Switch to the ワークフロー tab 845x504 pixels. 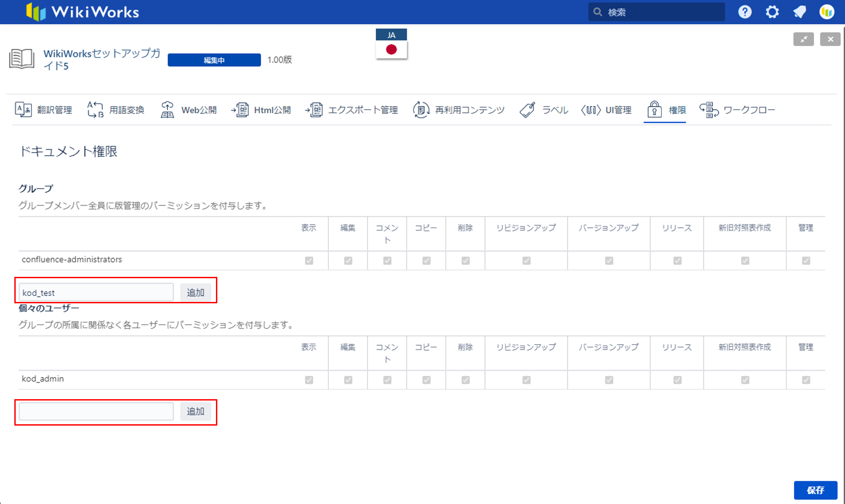point(737,110)
